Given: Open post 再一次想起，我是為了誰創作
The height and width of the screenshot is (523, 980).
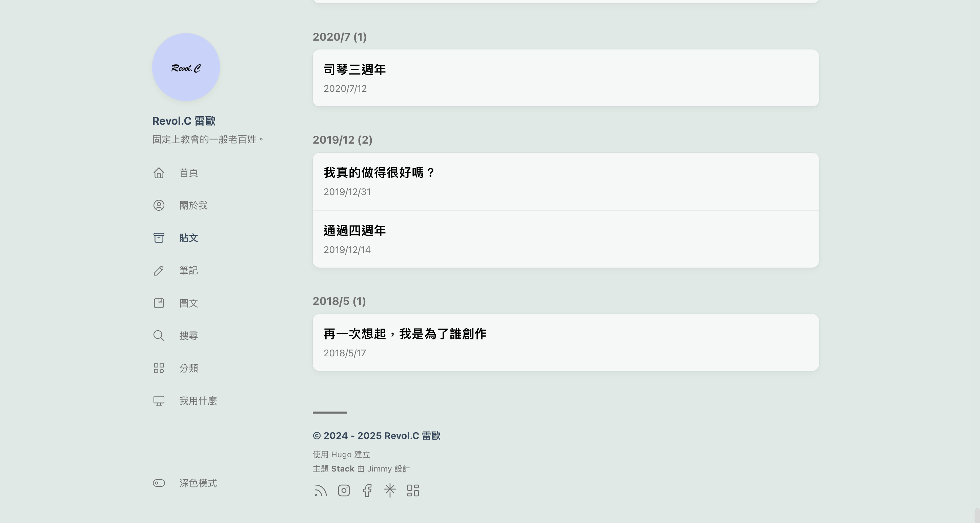Looking at the screenshot, I should point(405,334).
